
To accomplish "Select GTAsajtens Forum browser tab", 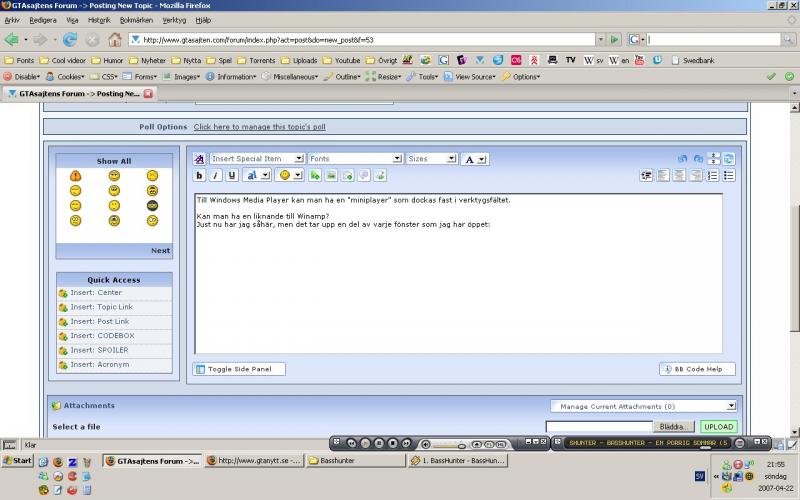I will [x=79, y=94].
